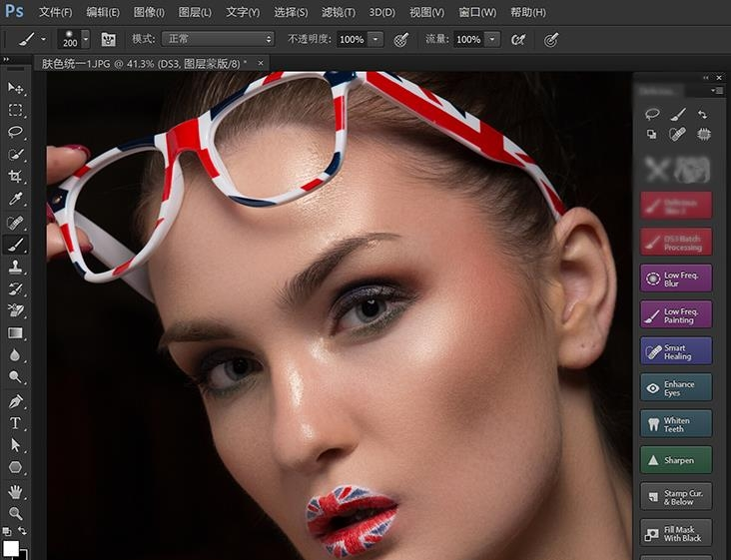Activate the Clone Stamp tool

[16, 267]
